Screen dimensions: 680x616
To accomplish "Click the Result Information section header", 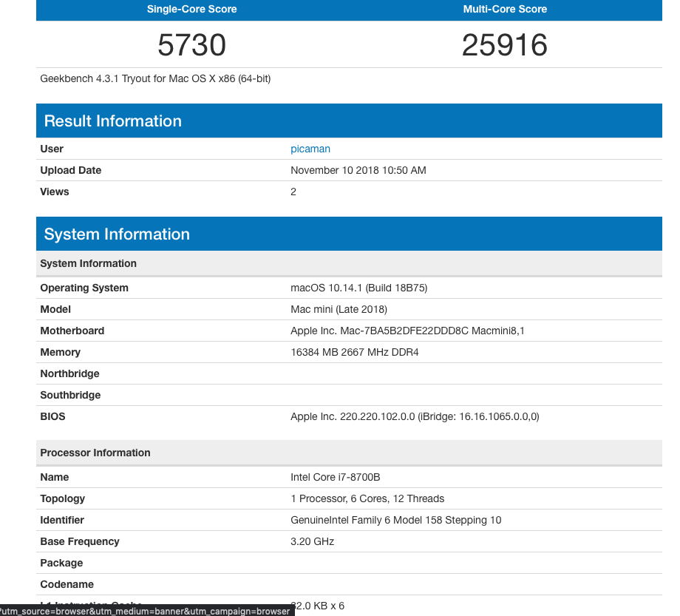I will click(x=112, y=121).
